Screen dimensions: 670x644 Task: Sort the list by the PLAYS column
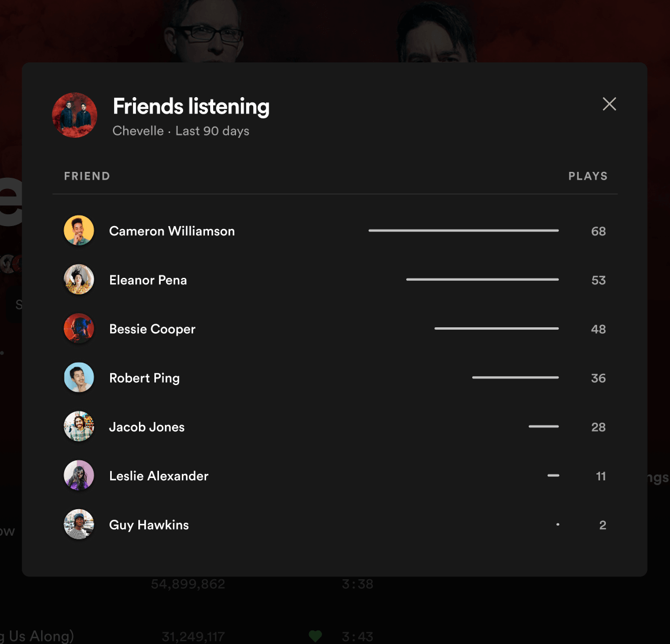[x=588, y=175]
